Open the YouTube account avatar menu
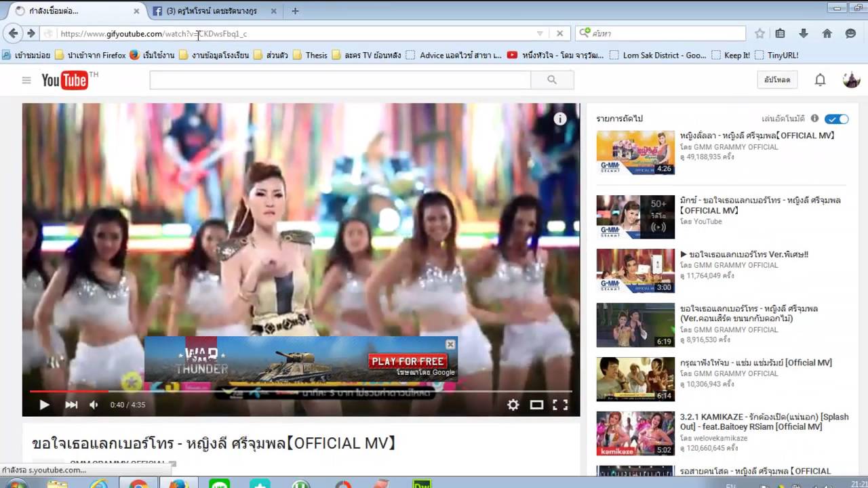The image size is (868, 488). (x=851, y=80)
